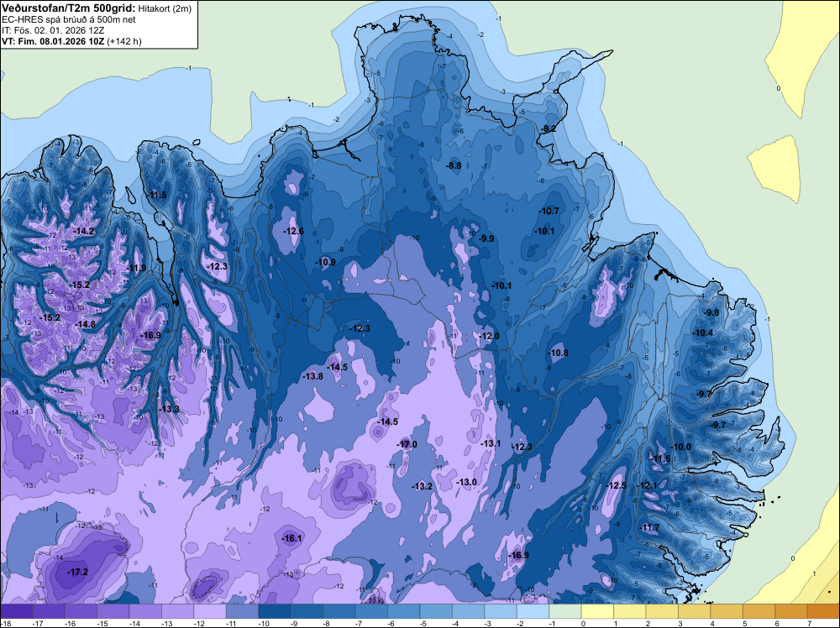The width and height of the screenshot is (840, 628).
Task: Click the -12.1 temperature value
Action: point(647,485)
